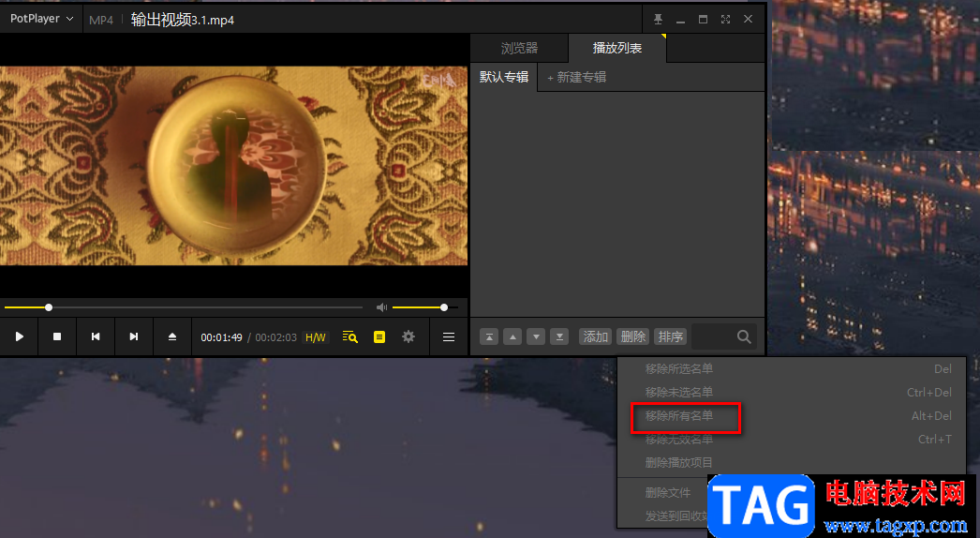This screenshot has height=538, width=980.
Task: Open the control panel gear icon
Action: (408, 336)
